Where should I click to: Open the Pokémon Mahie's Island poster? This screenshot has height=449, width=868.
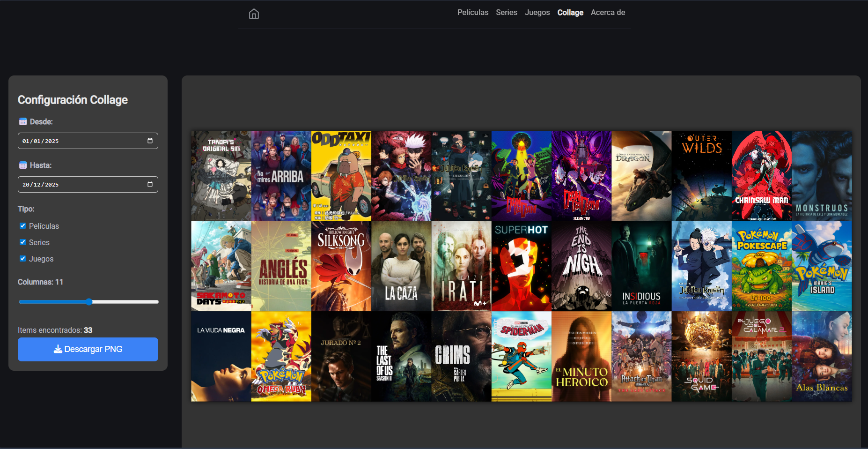coord(822,266)
